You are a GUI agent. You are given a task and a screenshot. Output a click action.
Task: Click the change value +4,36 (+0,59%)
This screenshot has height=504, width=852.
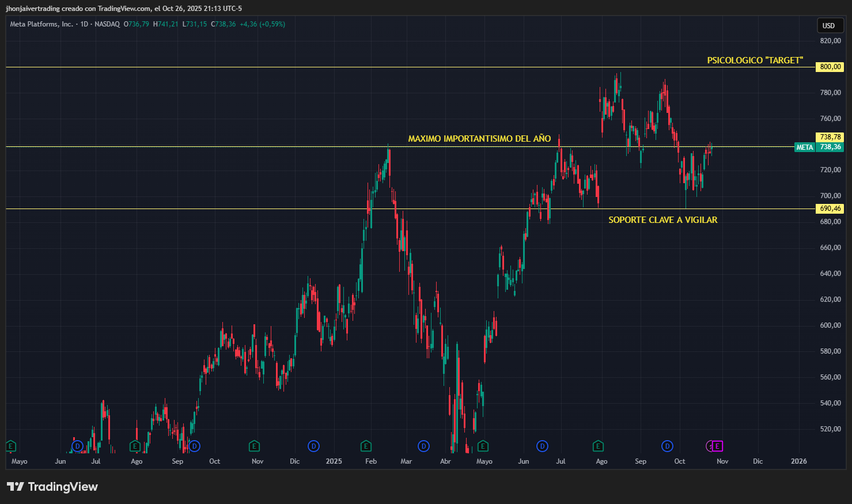click(x=262, y=24)
